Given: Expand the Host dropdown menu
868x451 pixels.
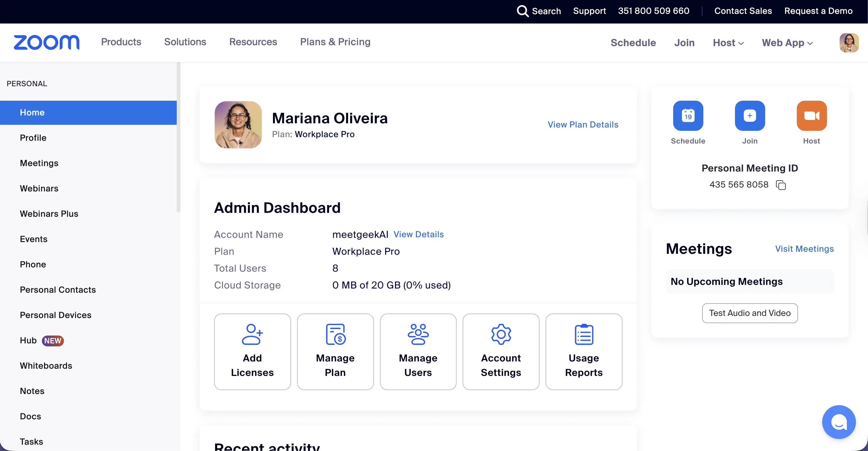Looking at the screenshot, I should pyautogui.click(x=728, y=43).
